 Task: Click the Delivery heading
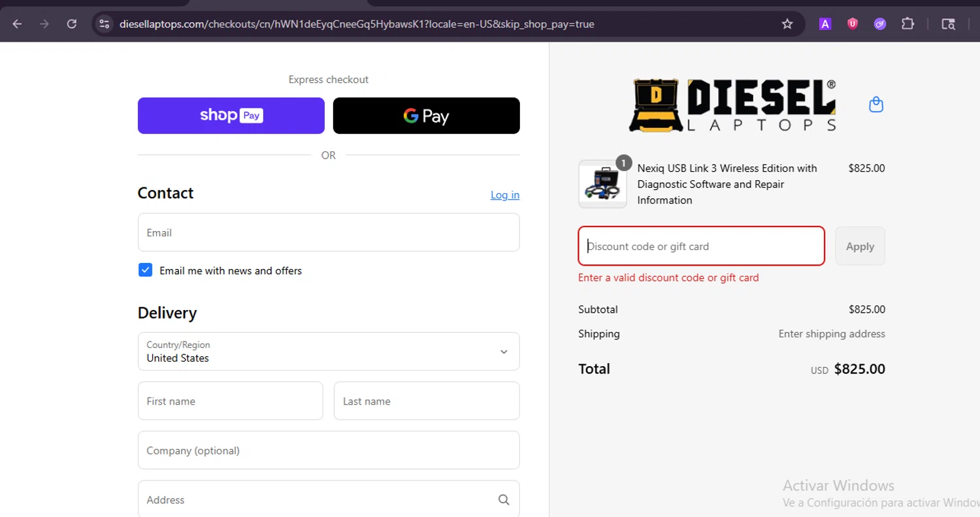click(167, 313)
